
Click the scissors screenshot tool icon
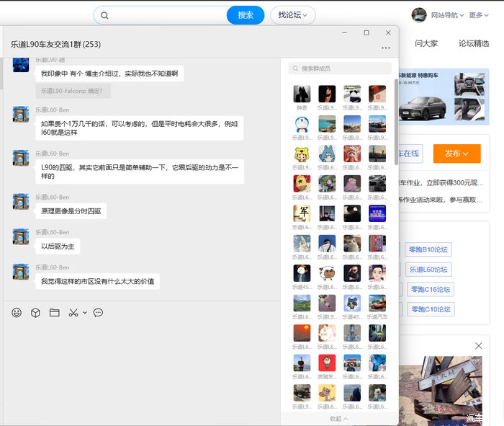[73, 313]
